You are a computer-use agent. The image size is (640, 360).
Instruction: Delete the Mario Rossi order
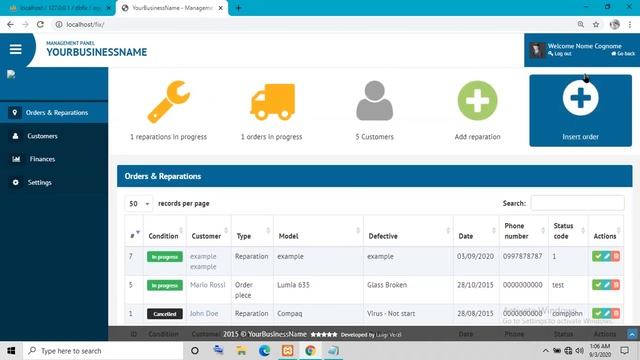click(x=616, y=285)
